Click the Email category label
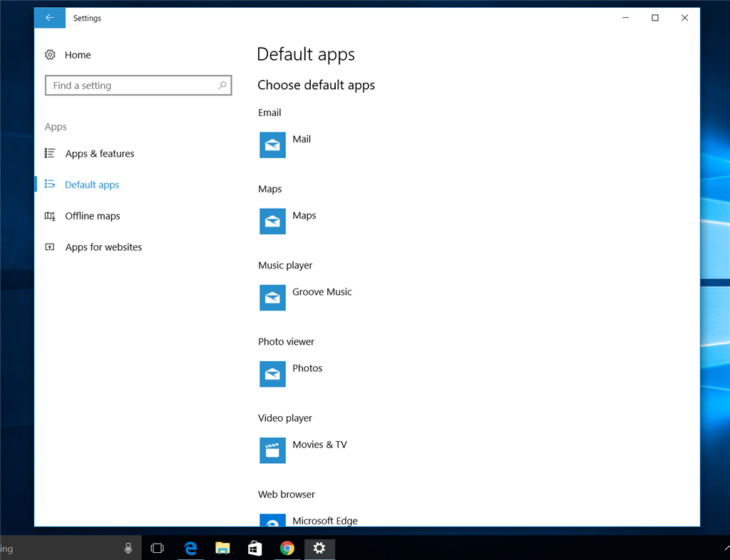The width and height of the screenshot is (730, 560). [269, 113]
